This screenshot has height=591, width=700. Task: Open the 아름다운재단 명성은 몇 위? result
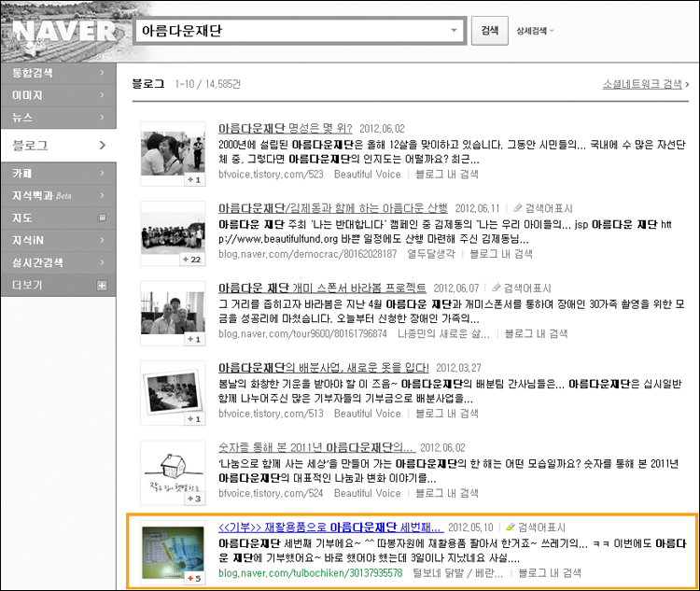(286, 129)
